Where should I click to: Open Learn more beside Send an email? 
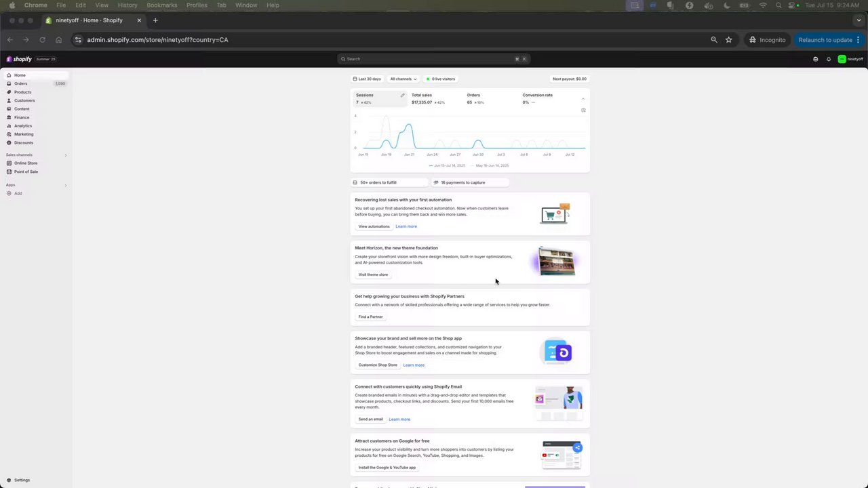399,420
